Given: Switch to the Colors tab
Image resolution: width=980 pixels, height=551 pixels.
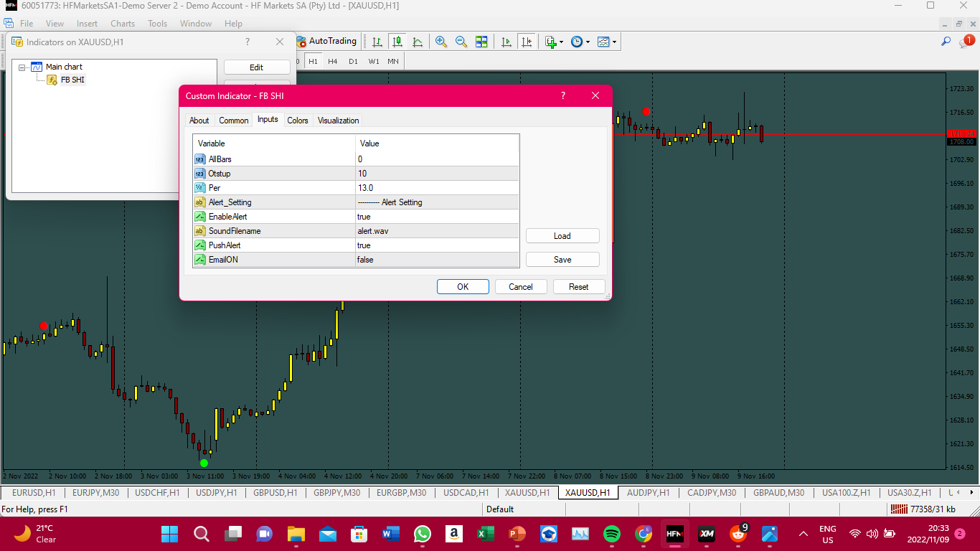Looking at the screenshot, I should tap(298, 121).
